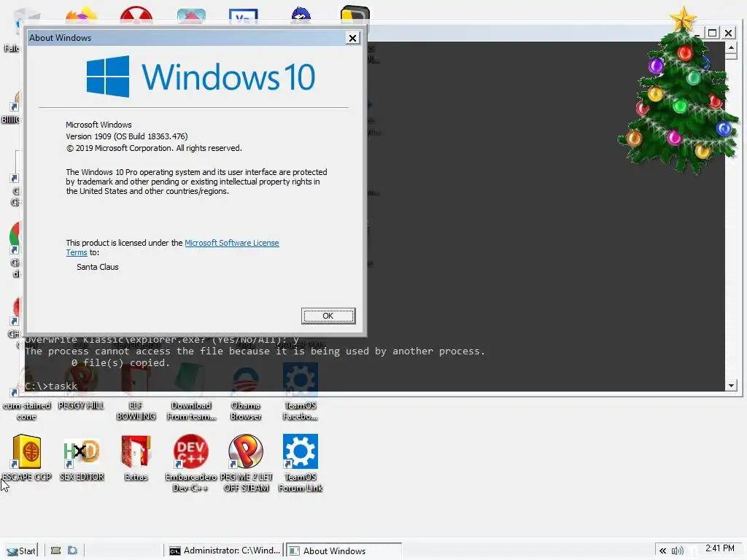Click the '0 file(s) copied.' console line
This screenshot has height=560, width=747.
click(120, 363)
